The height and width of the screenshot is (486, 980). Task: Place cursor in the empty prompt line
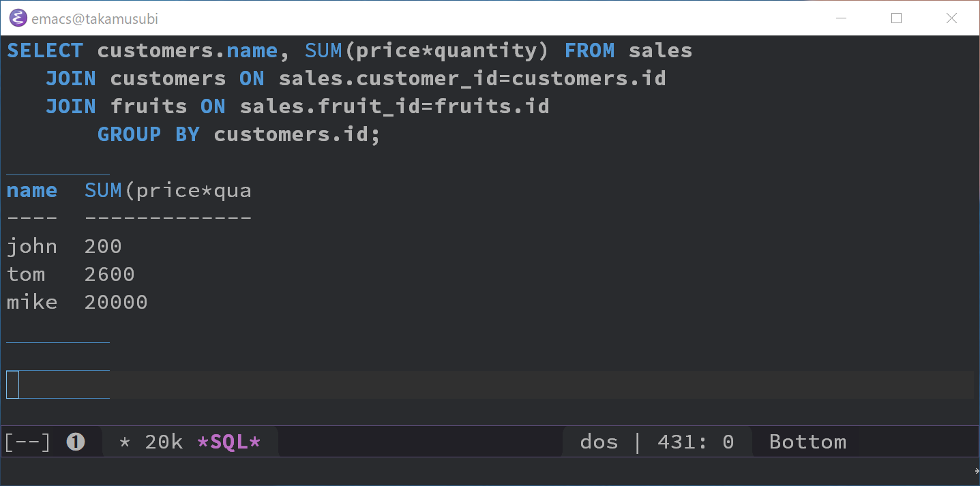273,385
